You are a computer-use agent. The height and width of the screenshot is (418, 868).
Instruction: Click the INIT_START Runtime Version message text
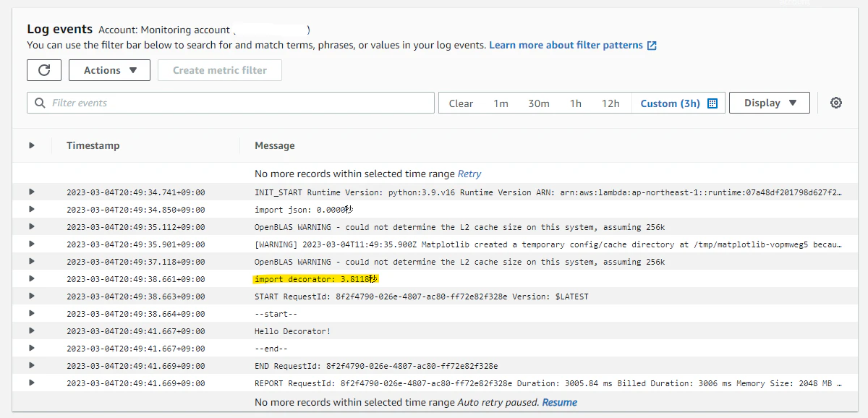click(x=548, y=192)
